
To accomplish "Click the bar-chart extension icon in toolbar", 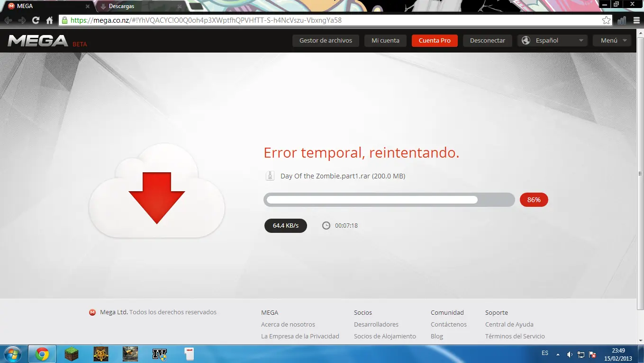I will 621,20.
